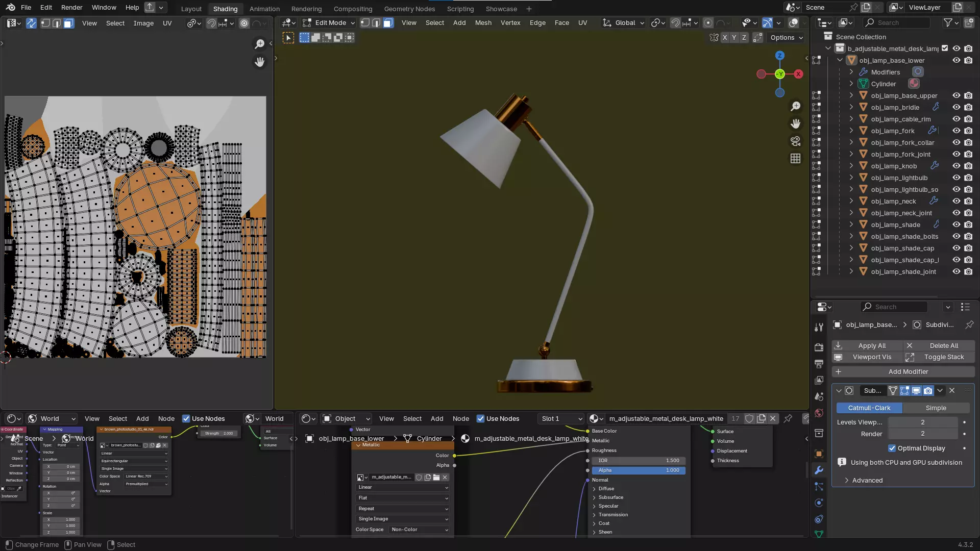Screen dimensions: 980x551
Task: Switch to the Layout workspace tab
Action: click(x=191, y=9)
